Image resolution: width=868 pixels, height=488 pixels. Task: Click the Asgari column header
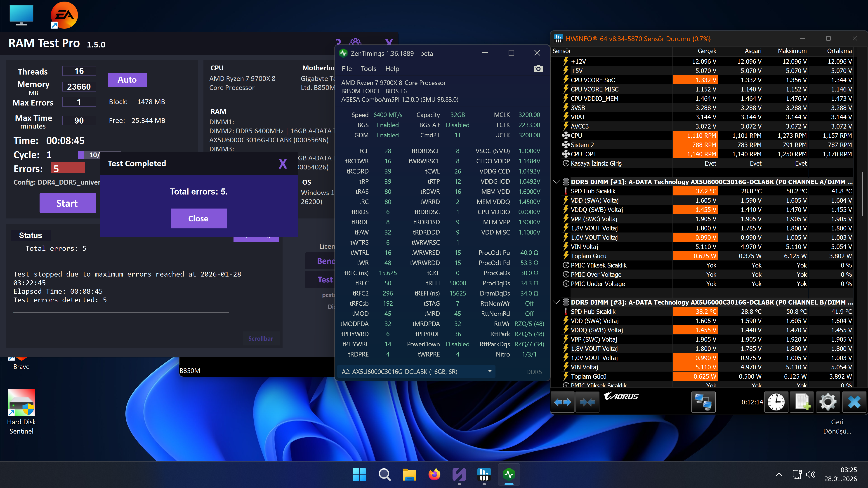(x=740, y=51)
